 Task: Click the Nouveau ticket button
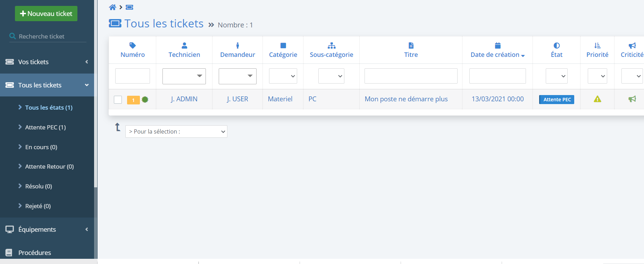tap(46, 14)
